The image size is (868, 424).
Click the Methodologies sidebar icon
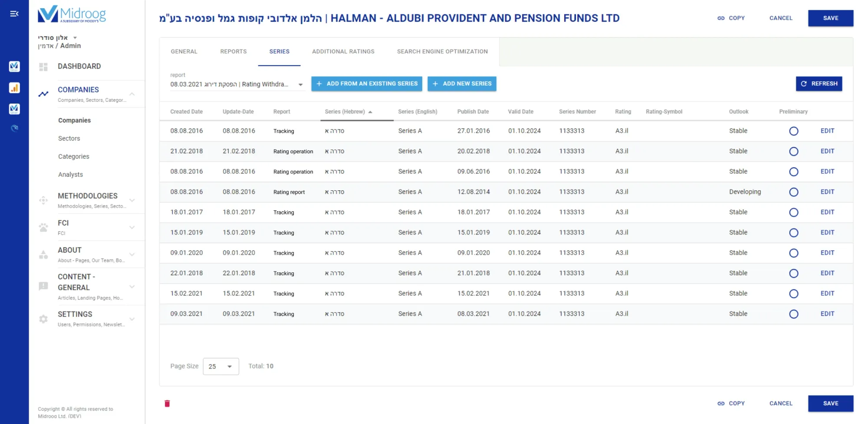(43, 200)
